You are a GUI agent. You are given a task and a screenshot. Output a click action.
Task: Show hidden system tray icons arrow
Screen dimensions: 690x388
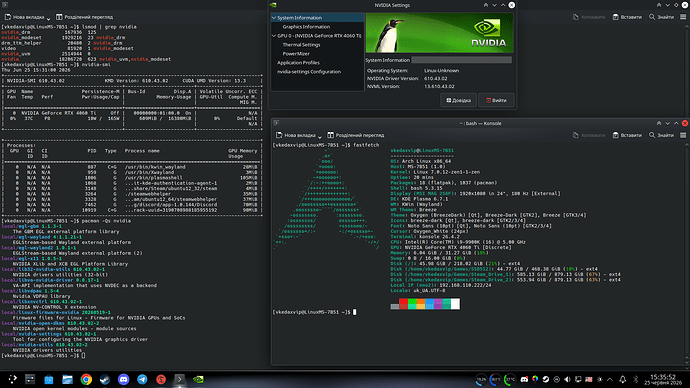click(x=610, y=379)
